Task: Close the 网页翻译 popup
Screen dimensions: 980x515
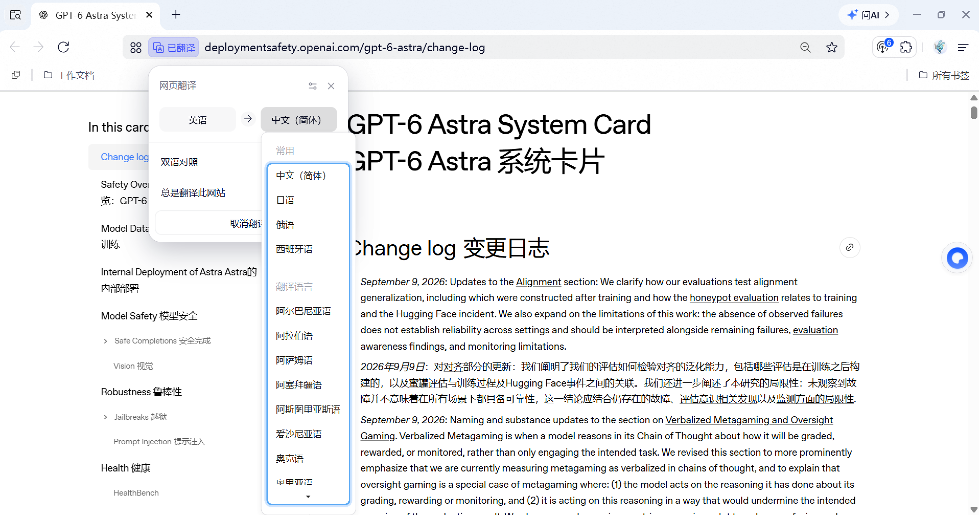Action: 331,86
